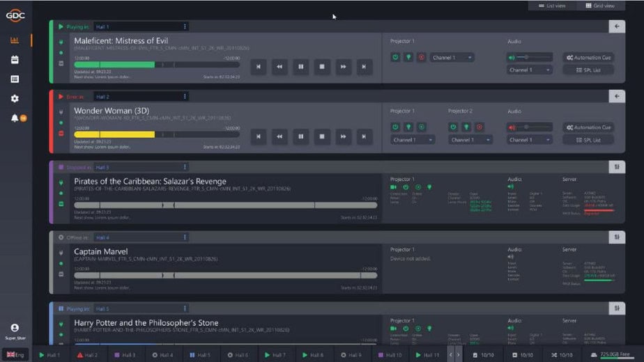Toggle Hall 2 Projector 2 power
This screenshot has height=362, width=644.
tap(453, 127)
